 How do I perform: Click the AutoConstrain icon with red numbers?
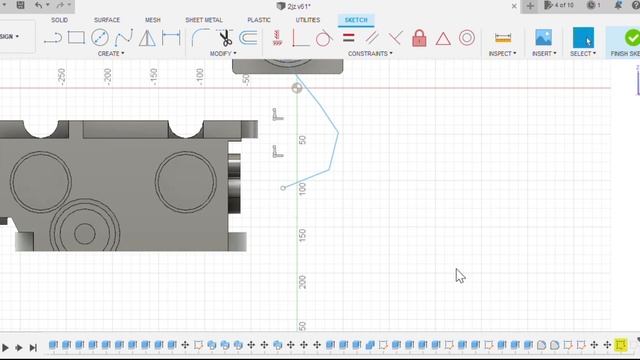pyautogui.click(x=278, y=38)
